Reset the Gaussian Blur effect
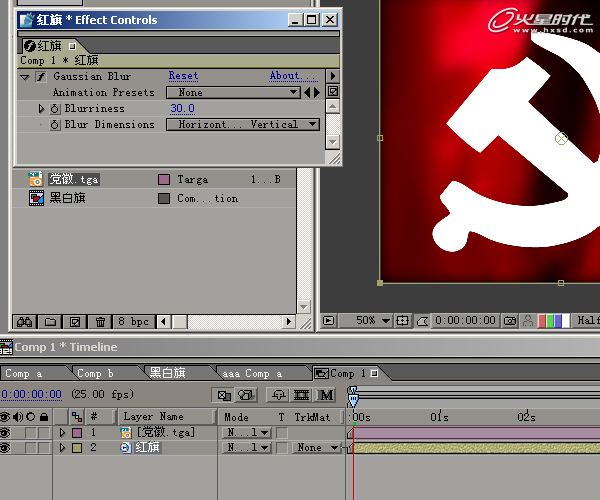Screen dimensions: 600x500 [x=183, y=76]
